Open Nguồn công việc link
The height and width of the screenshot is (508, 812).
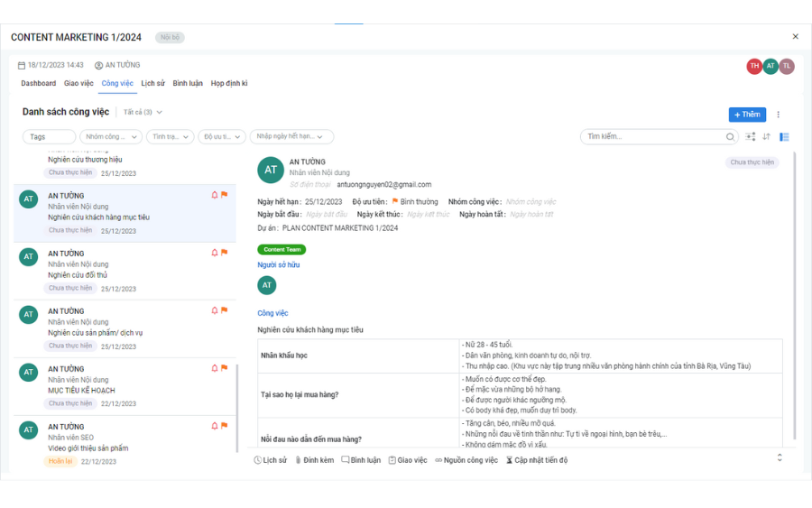point(466,460)
